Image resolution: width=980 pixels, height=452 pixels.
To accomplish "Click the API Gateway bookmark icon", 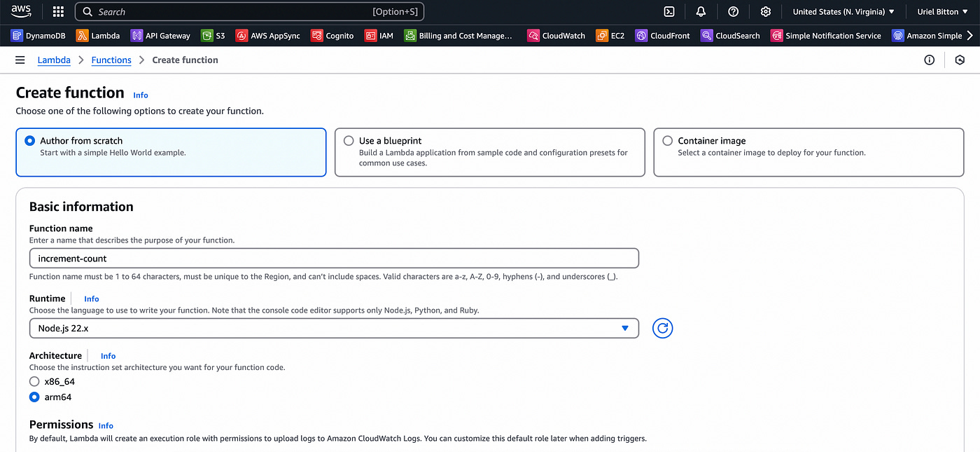I will click(136, 36).
